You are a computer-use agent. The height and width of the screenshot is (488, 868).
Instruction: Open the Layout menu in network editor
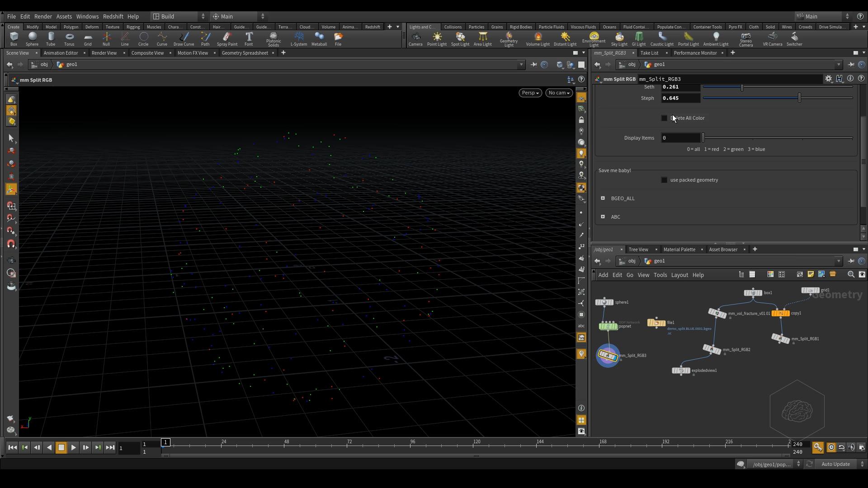679,275
